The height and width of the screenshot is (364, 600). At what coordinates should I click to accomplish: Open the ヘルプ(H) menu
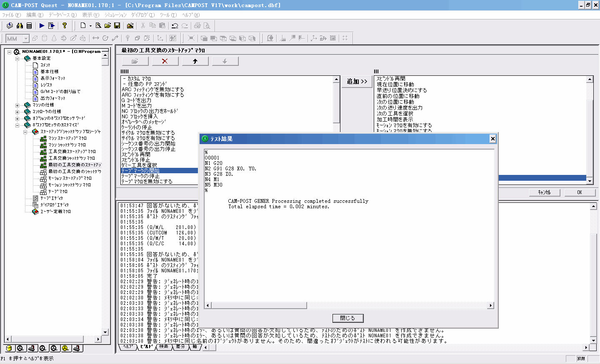191,15
